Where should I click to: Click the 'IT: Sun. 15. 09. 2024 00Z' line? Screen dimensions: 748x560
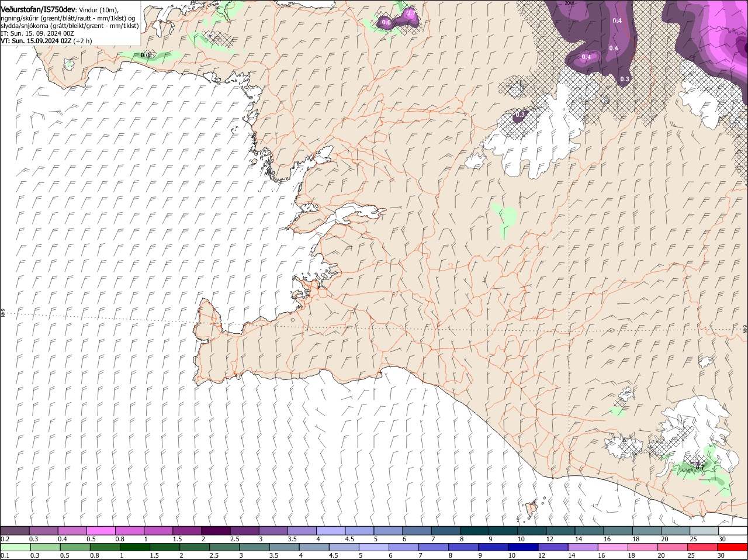pyautogui.click(x=37, y=34)
